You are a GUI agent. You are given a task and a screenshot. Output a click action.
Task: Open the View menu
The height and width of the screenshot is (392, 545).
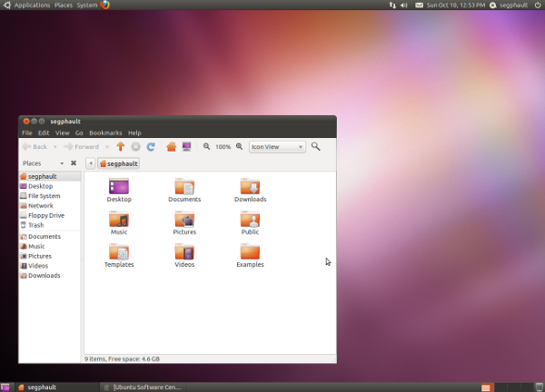point(62,132)
